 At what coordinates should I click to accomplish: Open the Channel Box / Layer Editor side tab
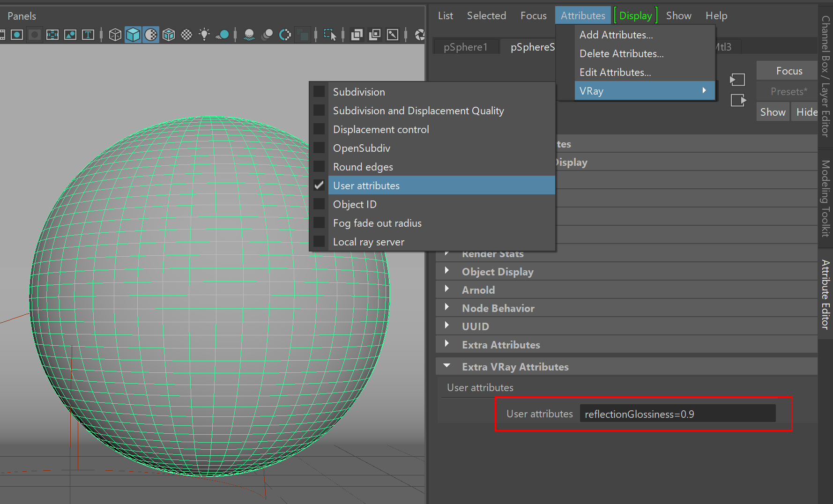click(826, 76)
